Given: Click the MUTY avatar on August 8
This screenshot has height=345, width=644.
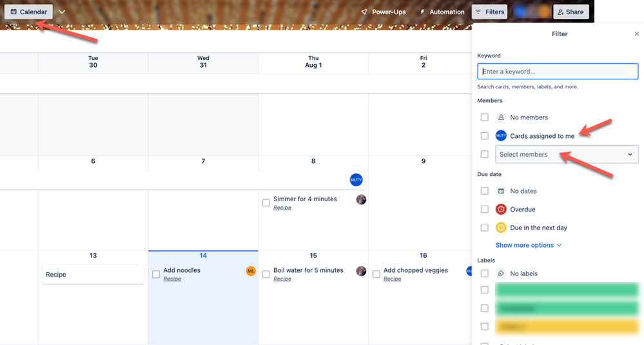Looking at the screenshot, I should (x=356, y=180).
